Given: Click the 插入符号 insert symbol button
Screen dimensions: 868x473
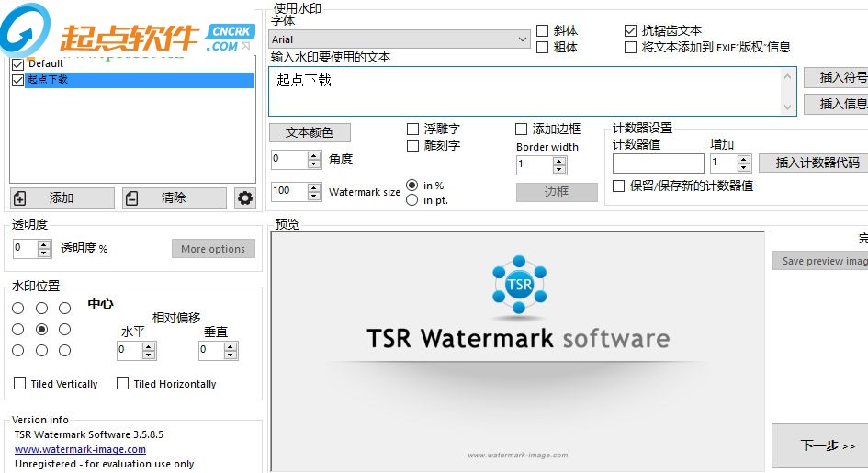Looking at the screenshot, I should click(836, 77).
